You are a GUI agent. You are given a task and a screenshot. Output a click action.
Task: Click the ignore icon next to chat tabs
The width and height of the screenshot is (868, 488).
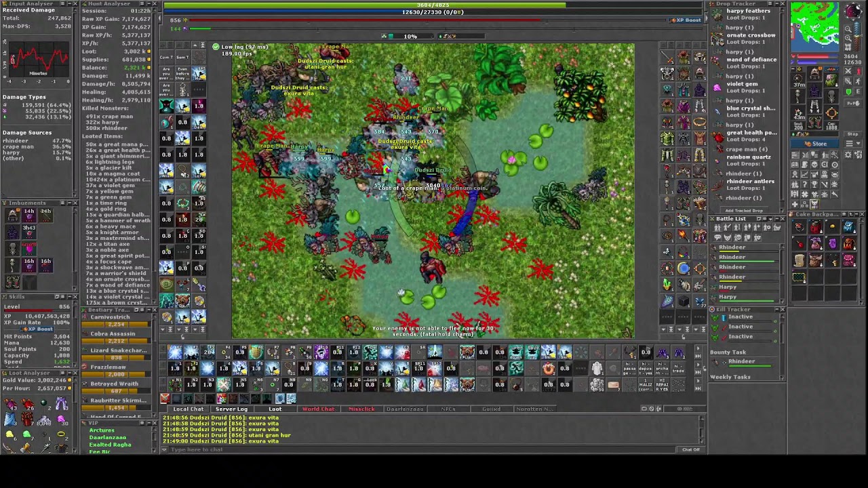tap(652, 409)
